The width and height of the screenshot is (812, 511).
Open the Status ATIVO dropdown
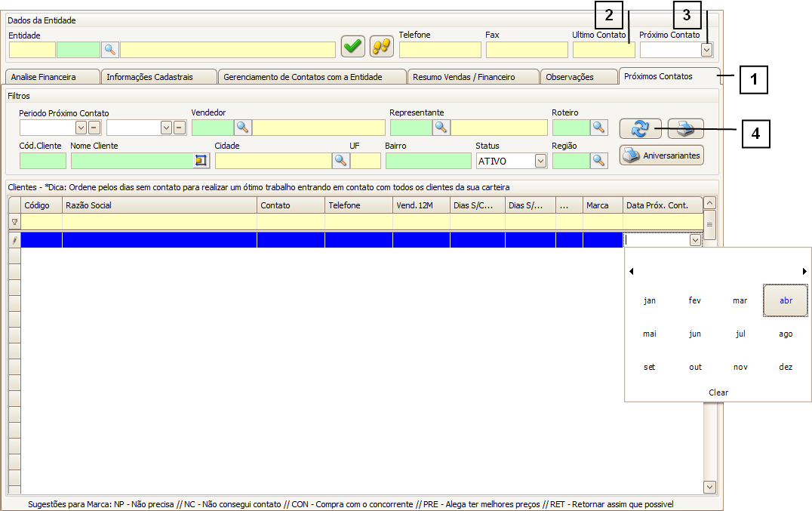[540, 161]
